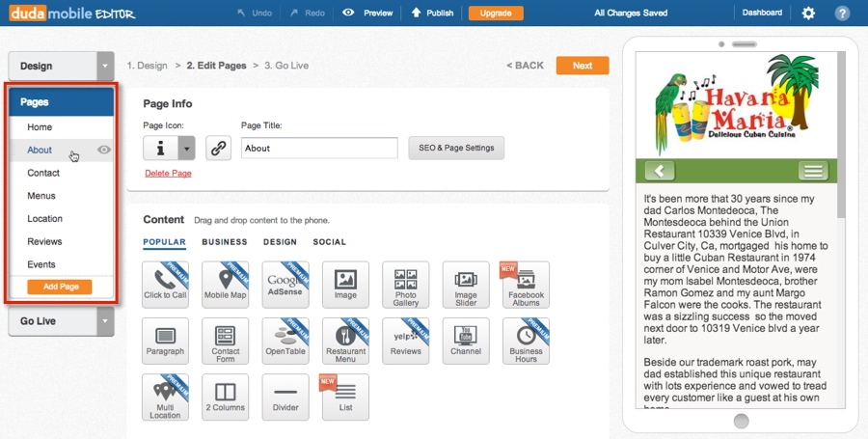Switch to the POPULAR content tab
868x439 pixels.
(x=164, y=242)
